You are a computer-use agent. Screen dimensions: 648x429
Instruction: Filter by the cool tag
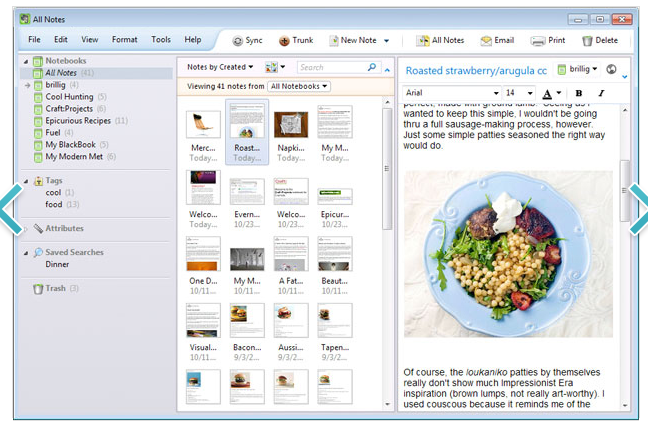click(53, 193)
